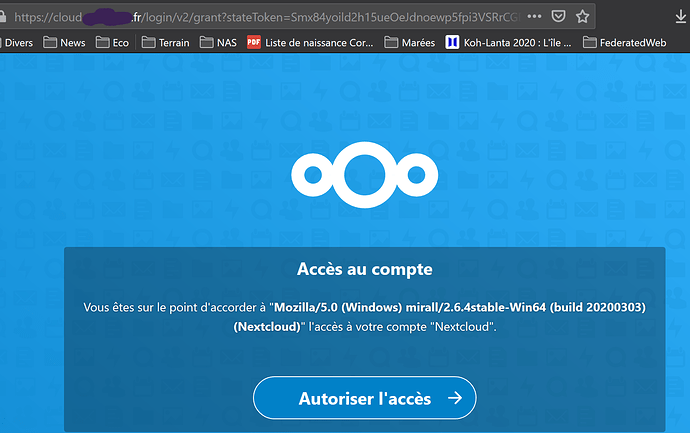This screenshot has height=433, width=690.
Task: Open the Marées bookmark folder
Action: coord(409,43)
